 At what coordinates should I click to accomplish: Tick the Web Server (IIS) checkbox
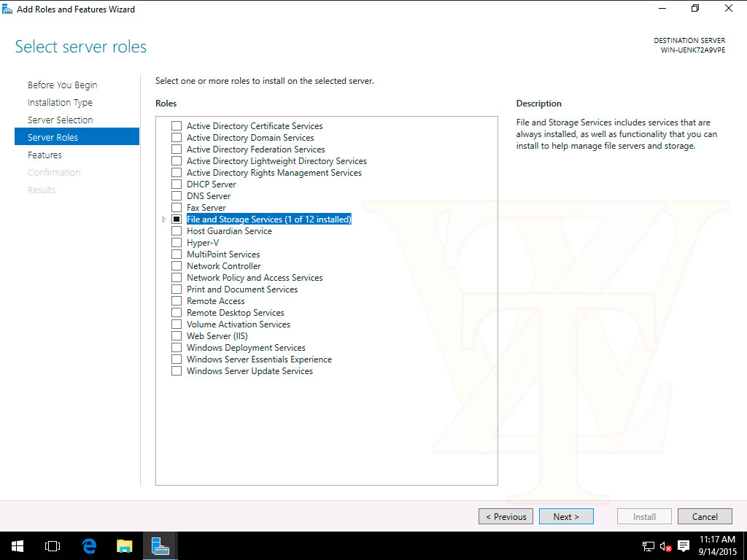[x=177, y=336]
